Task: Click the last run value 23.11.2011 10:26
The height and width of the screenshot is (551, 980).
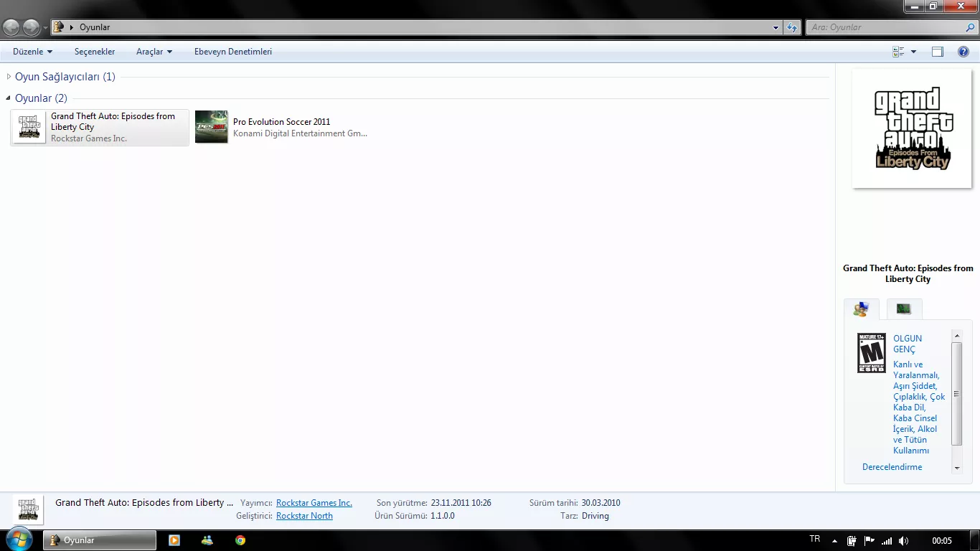Action: (x=461, y=503)
